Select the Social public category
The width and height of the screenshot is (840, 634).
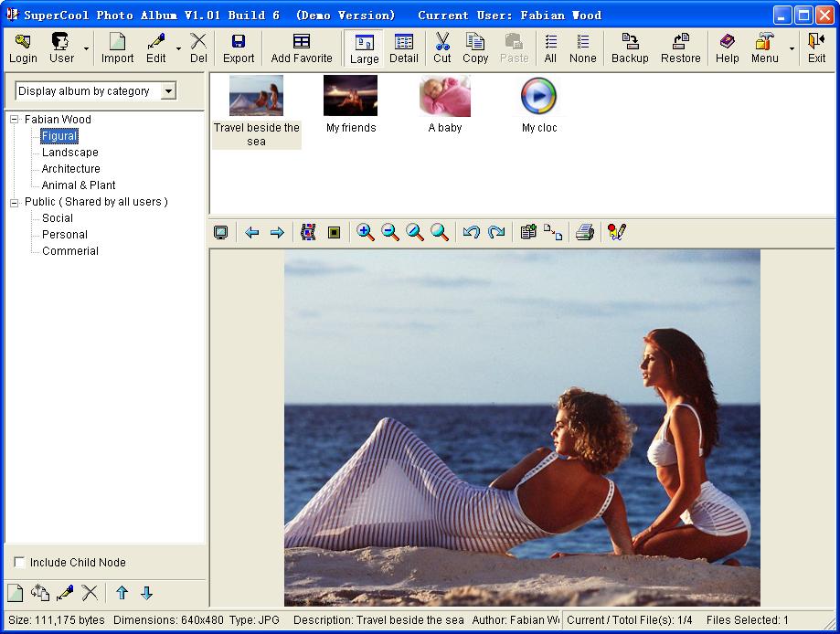(x=58, y=218)
